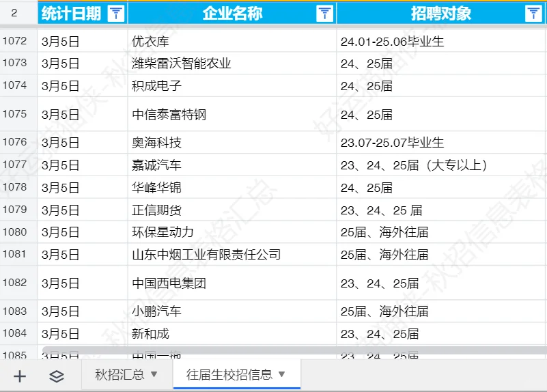Select row header 1075
The width and height of the screenshot is (547, 392).
tap(18, 114)
